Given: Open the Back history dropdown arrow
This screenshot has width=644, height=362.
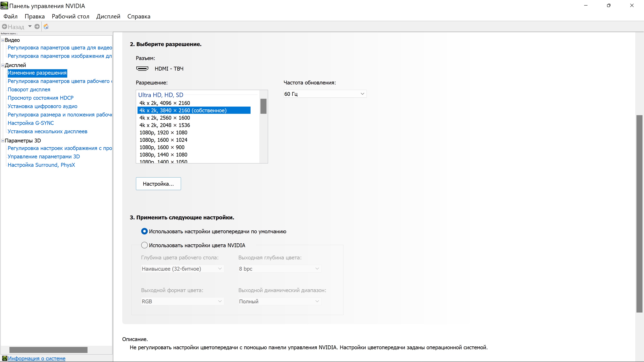Looking at the screenshot, I should [30, 26].
